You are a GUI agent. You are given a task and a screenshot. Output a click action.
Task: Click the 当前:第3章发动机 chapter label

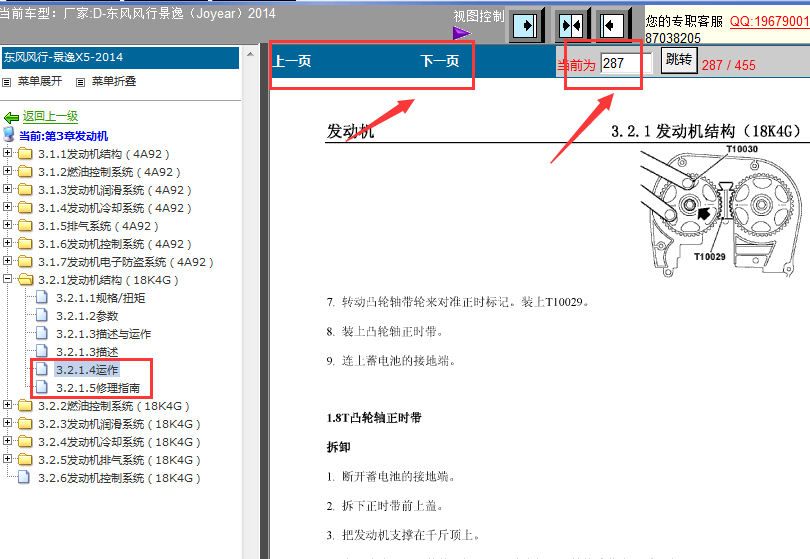(64, 136)
